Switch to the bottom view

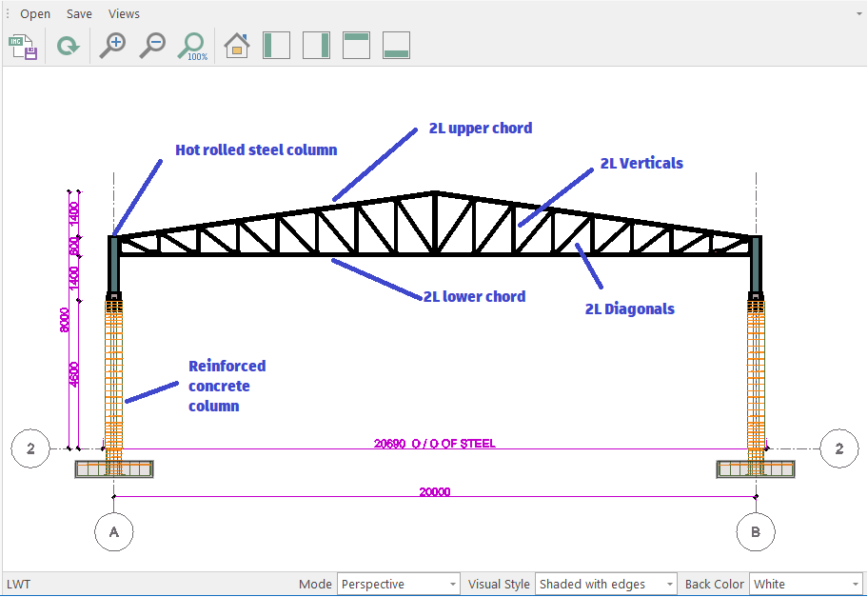click(x=396, y=45)
